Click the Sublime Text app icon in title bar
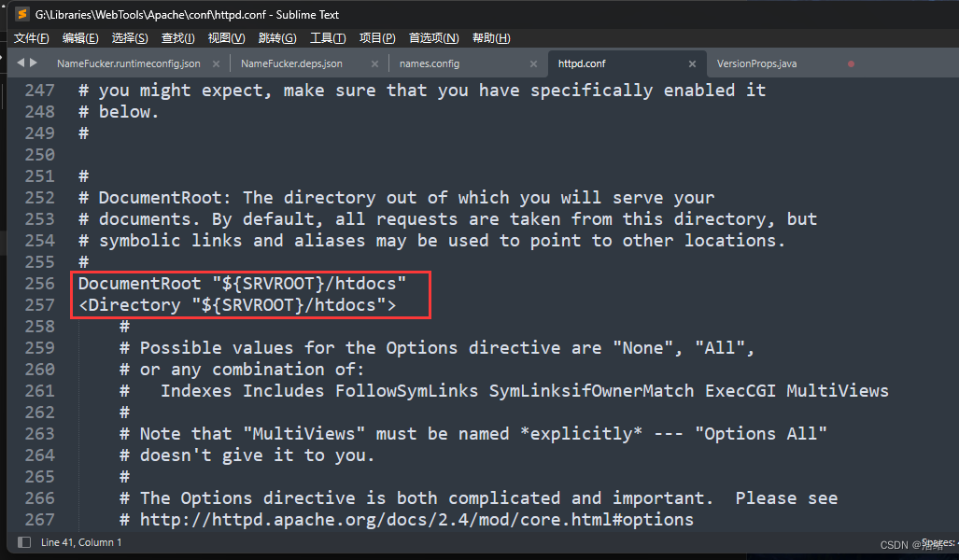This screenshot has height=560, width=959. click(21, 14)
